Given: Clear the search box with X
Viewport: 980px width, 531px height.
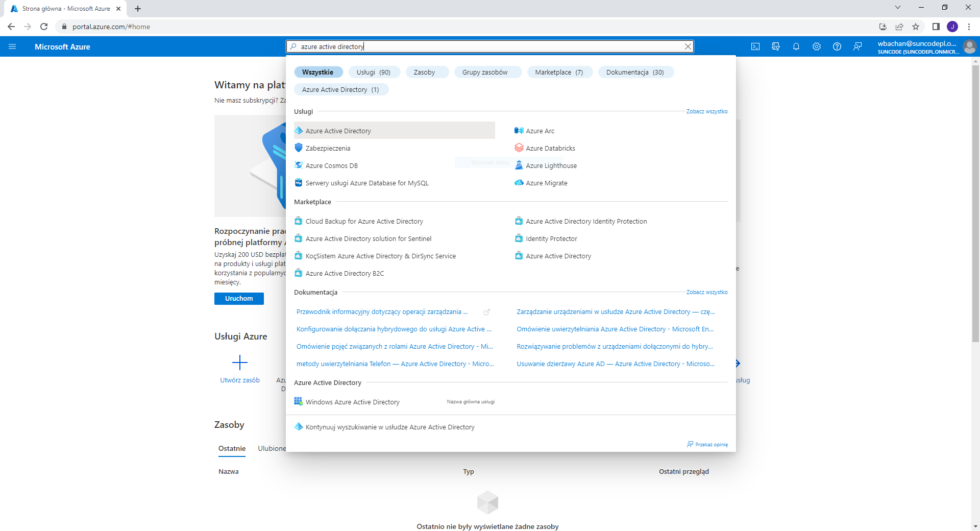Looking at the screenshot, I should pos(688,46).
